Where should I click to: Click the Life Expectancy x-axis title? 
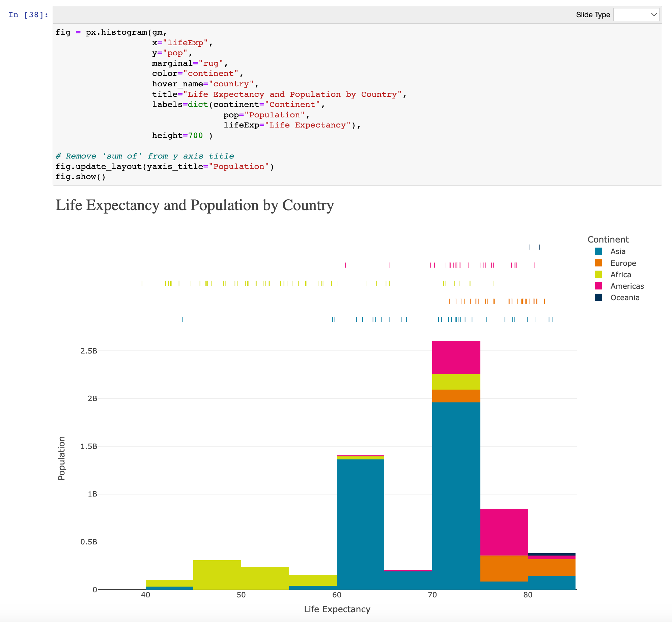click(337, 609)
